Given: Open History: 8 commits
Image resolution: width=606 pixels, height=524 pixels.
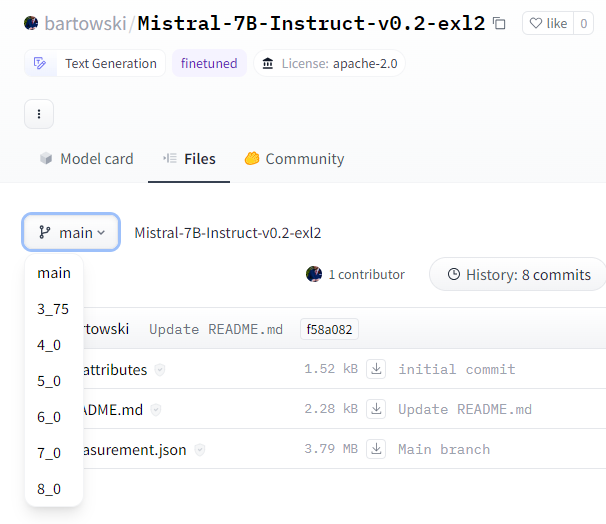Looking at the screenshot, I should pyautogui.click(x=519, y=274).
